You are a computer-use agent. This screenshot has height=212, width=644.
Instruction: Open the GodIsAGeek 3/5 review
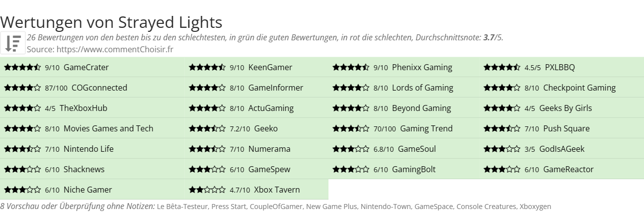pyautogui.click(x=562, y=149)
